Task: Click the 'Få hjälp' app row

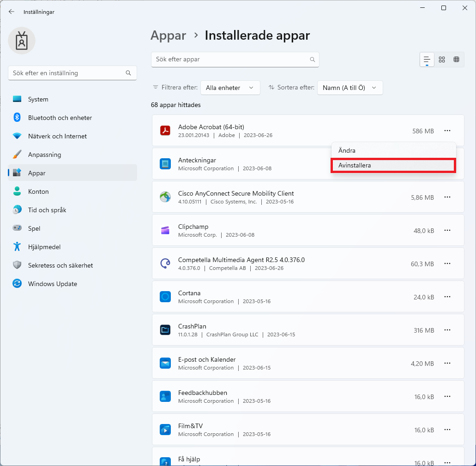Action: [x=308, y=456]
